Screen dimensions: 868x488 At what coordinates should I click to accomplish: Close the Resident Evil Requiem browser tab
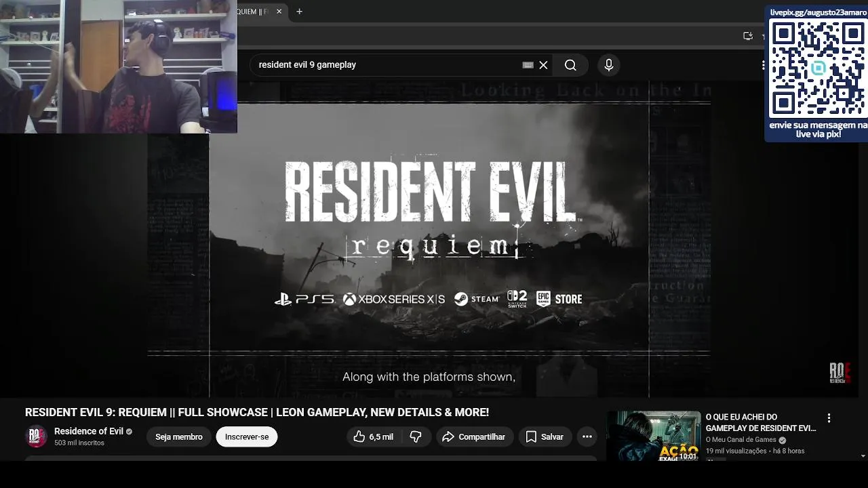pyautogui.click(x=279, y=12)
